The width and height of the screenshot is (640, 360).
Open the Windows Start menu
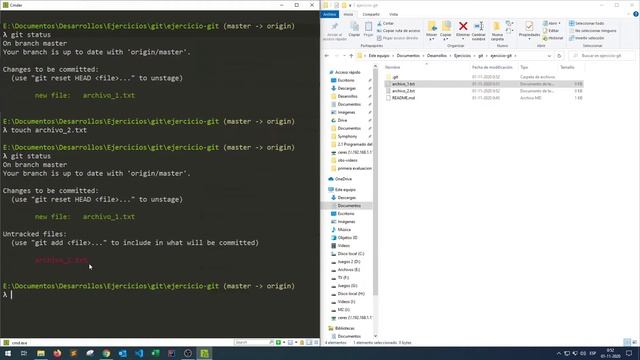[x=8, y=353]
